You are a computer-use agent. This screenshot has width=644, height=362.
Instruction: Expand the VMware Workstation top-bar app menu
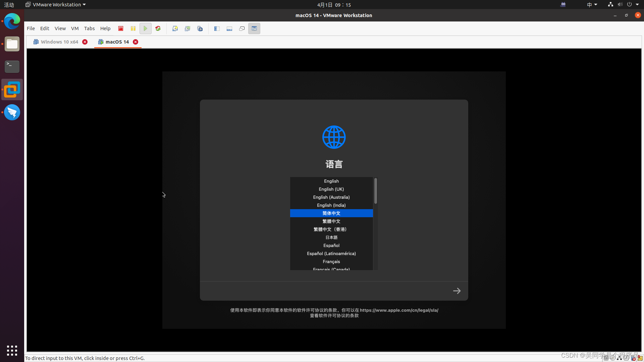click(56, 5)
